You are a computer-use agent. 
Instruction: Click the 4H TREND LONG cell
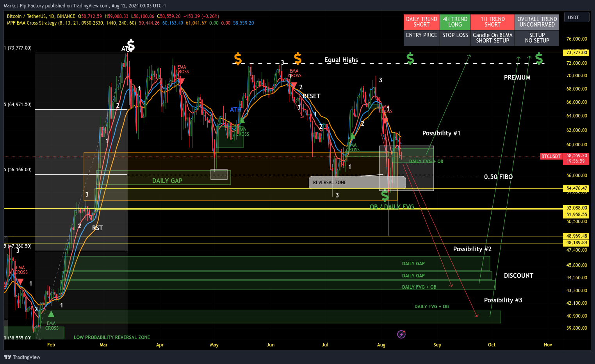point(455,22)
